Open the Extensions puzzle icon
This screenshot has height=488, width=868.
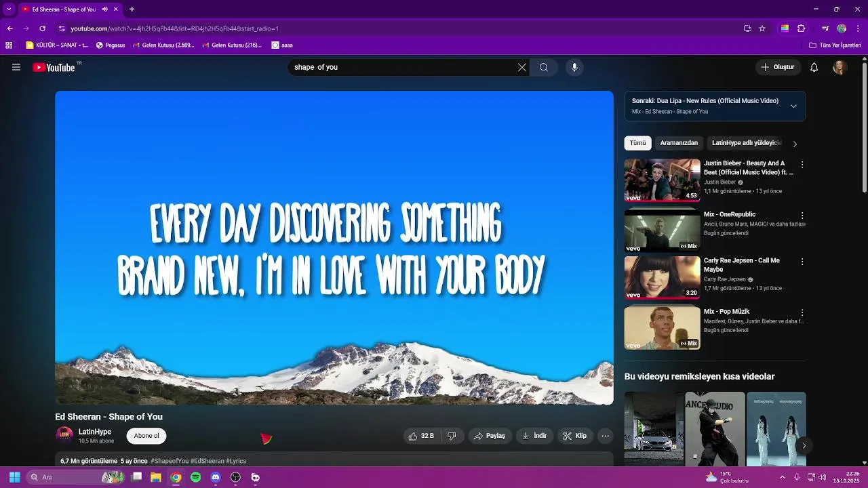point(802,28)
